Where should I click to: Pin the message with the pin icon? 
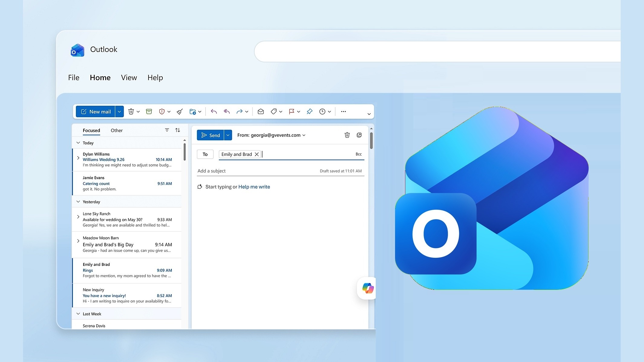coord(309,112)
